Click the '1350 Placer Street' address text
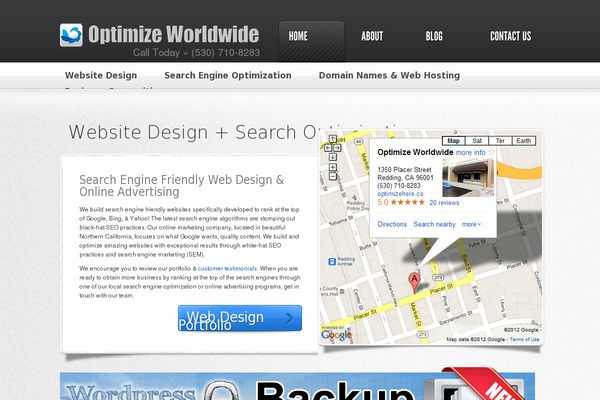 pos(404,170)
